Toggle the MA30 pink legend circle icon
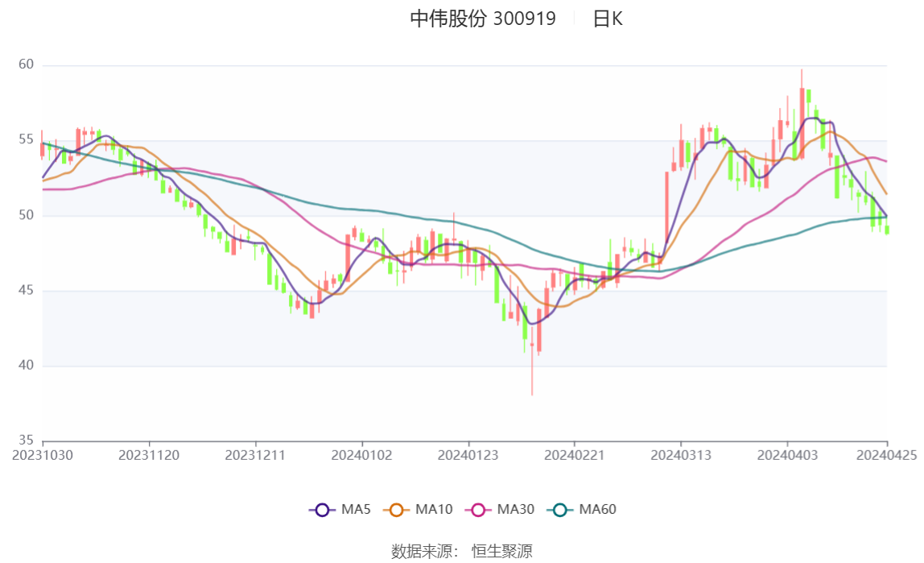The image size is (924, 563). point(478,510)
